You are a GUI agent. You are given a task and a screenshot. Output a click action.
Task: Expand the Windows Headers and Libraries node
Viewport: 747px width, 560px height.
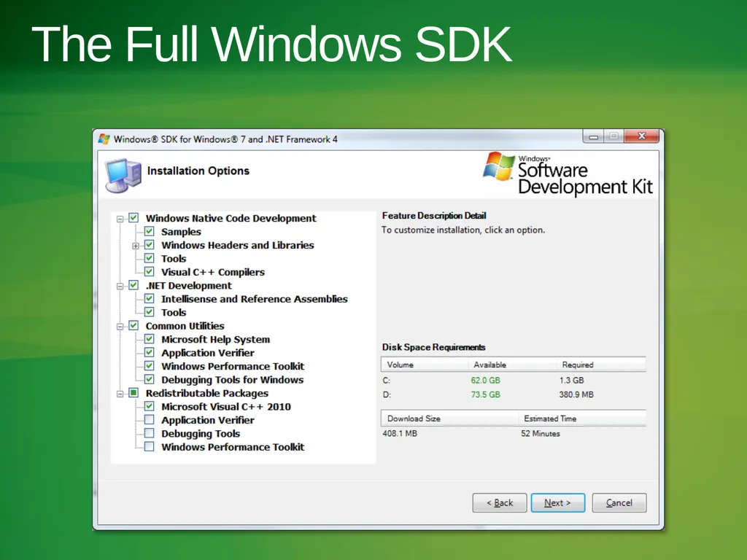click(136, 246)
